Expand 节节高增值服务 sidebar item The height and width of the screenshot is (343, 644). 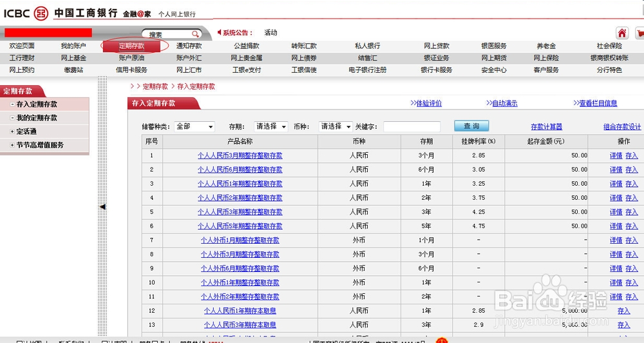(x=12, y=145)
